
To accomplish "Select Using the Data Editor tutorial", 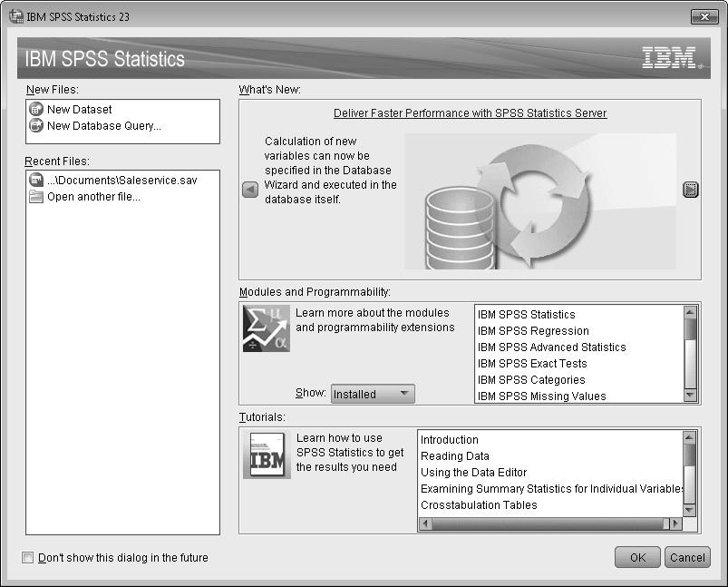I will [x=473, y=472].
